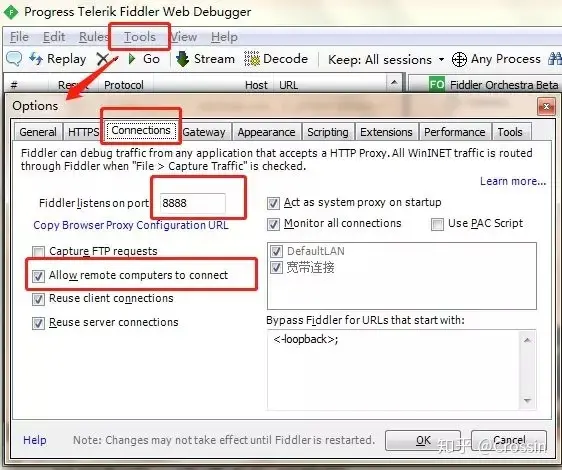This screenshot has height=470, width=562.
Task: Open the Tools menu
Action: (x=140, y=37)
